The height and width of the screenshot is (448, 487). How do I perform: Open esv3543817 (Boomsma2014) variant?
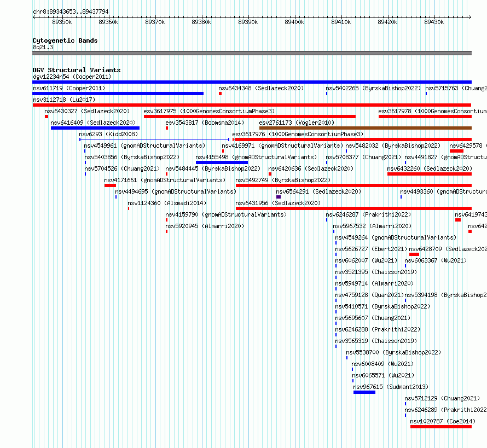point(205,123)
